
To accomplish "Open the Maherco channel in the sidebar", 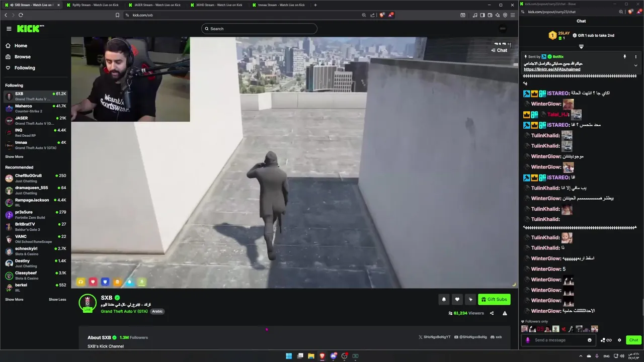I will (35, 108).
